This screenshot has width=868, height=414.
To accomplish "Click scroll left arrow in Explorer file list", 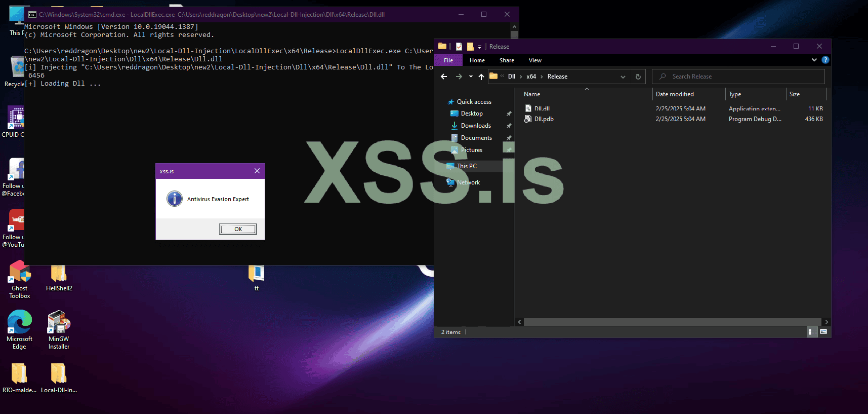I will pyautogui.click(x=519, y=322).
